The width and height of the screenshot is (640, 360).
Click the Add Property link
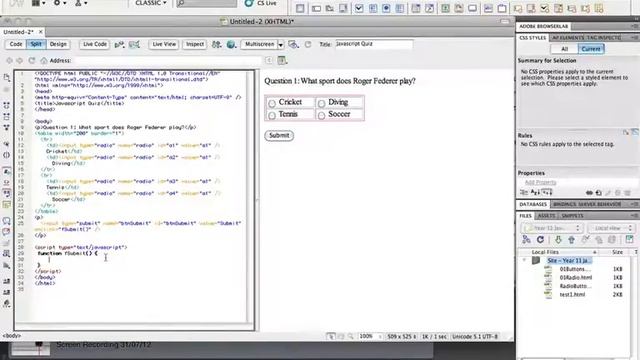point(540,182)
